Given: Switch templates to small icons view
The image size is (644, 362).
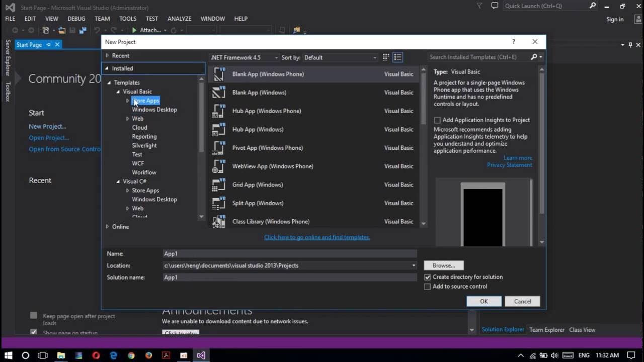Looking at the screenshot, I should (386, 57).
